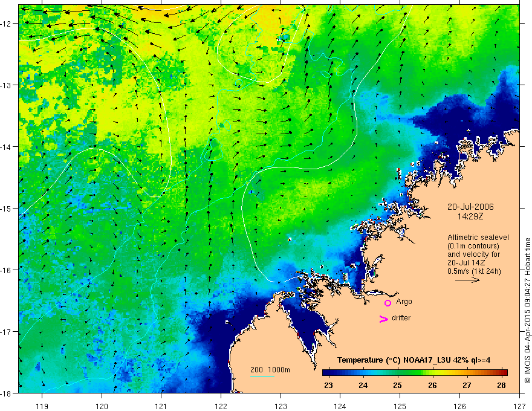Click the magenta drifter arrowhead legend symbol
The image size is (532, 411).
(x=383, y=319)
